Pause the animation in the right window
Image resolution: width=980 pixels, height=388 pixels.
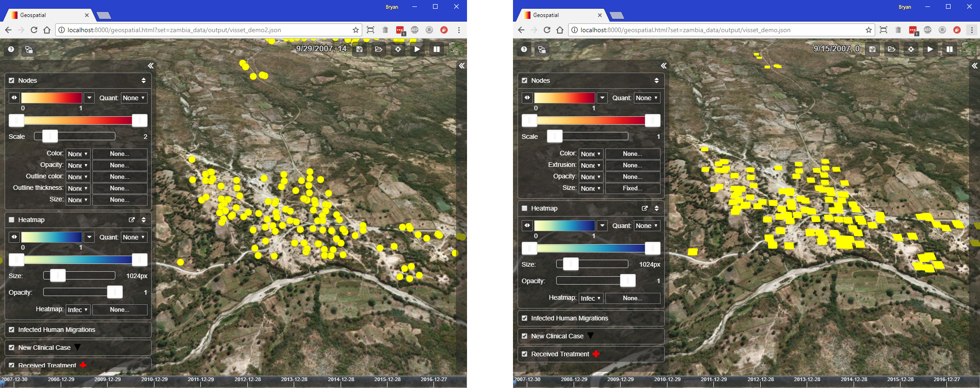point(950,49)
